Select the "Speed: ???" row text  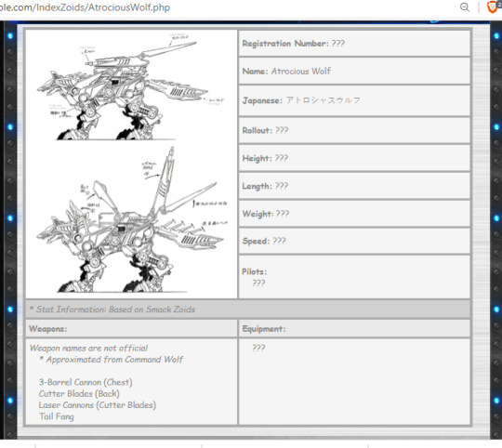pos(264,241)
